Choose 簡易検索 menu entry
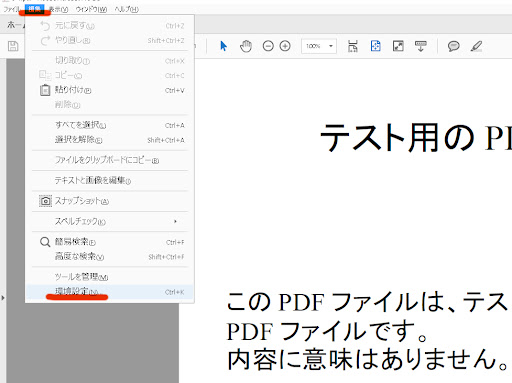This screenshot has height=383, width=512. click(x=110, y=242)
